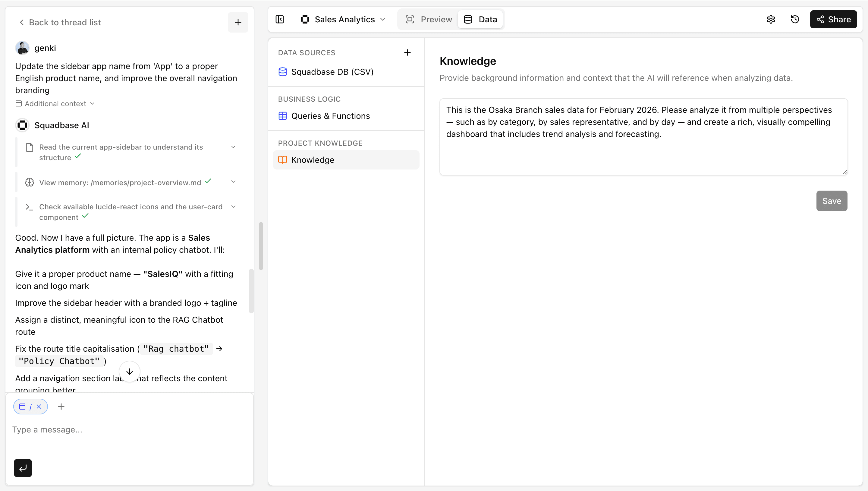The height and width of the screenshot is (491, 868).
Task: Switch to the Data tab
Action: tap(480, 19)
